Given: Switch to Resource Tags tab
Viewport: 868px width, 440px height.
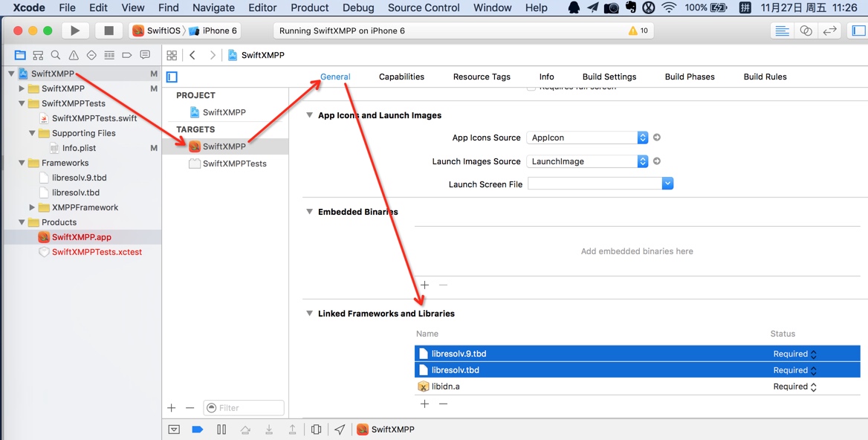Looking at the screenshot, I should (482, 77).
